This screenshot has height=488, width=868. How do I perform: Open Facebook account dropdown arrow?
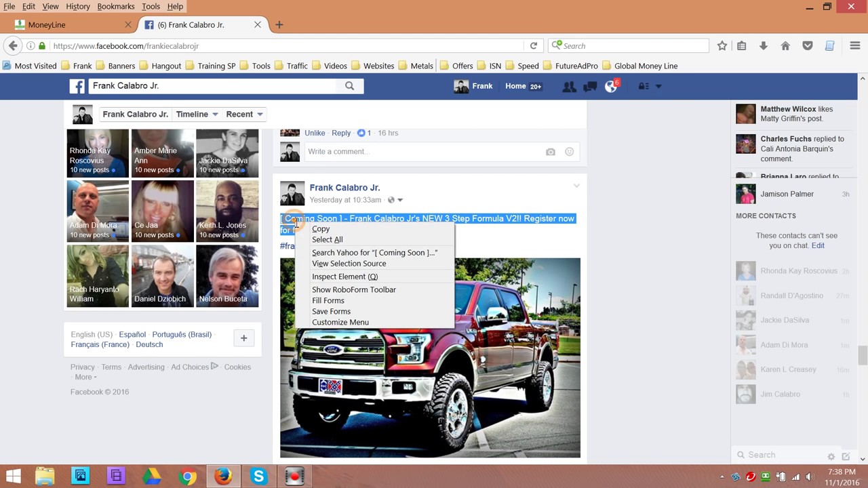click(658, 86)
